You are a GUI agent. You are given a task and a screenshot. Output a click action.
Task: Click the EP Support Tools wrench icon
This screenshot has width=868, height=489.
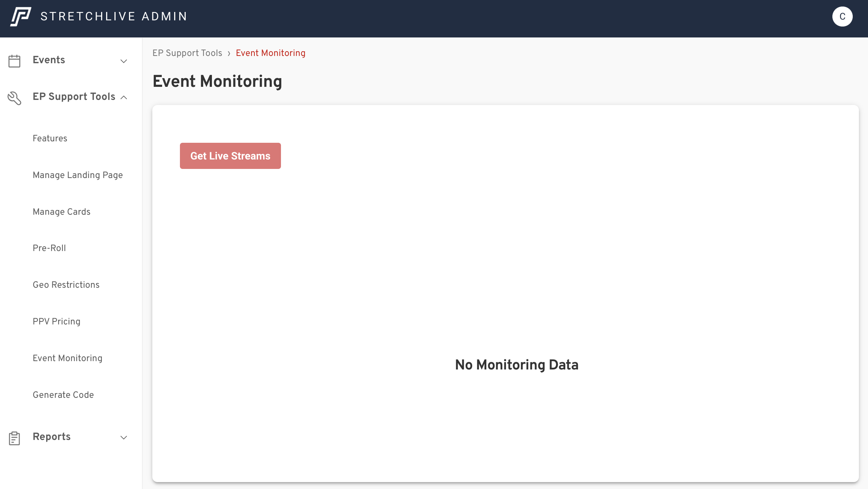point(15,98)
